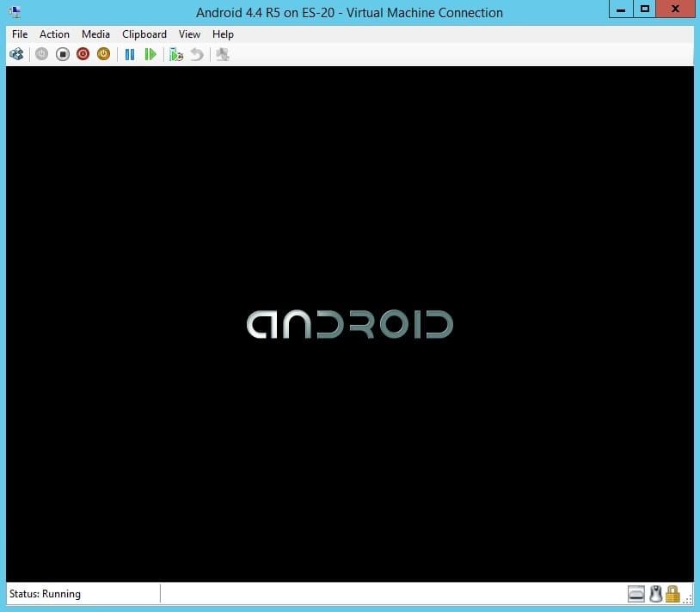Click the grayed-out Start VM icon
The image size is (700, 612).
coord(41,54)
